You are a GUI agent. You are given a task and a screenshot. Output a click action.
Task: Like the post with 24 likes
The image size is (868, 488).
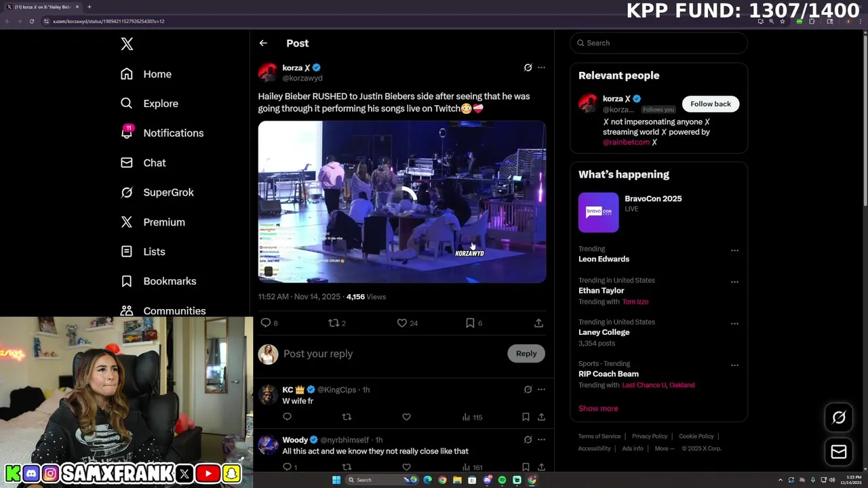(402, 323)
